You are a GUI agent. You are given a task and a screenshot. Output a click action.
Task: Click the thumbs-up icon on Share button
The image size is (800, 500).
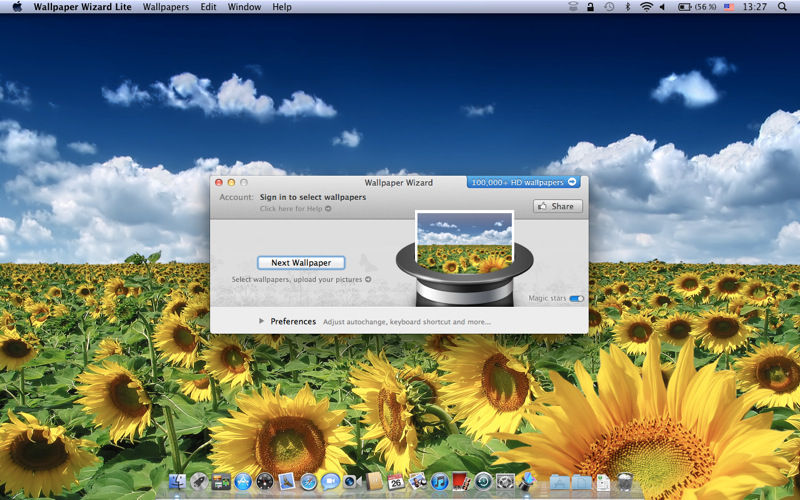pyautogui.click(x=542, y=206)
